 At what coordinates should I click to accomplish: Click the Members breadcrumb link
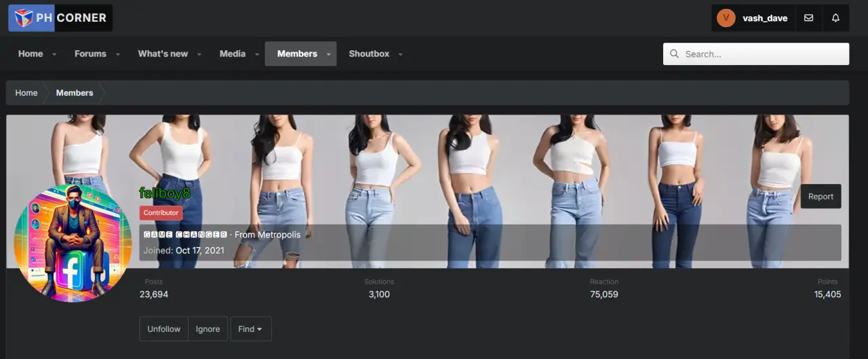click(x=75, y=93)
